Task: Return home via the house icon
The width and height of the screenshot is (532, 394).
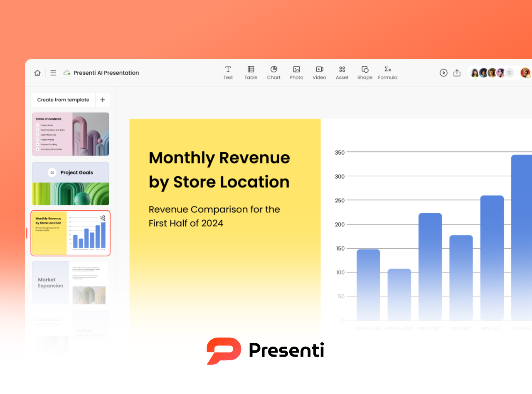Action: click(37, 73)
